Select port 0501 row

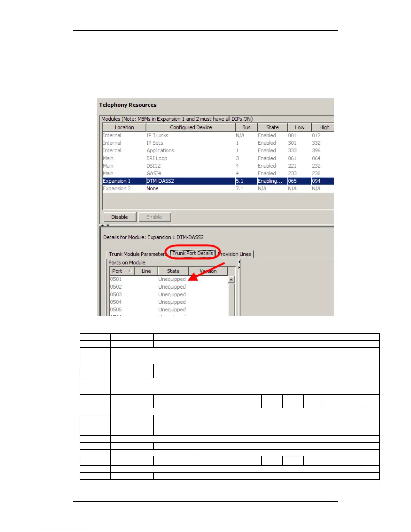pos(169,279)
